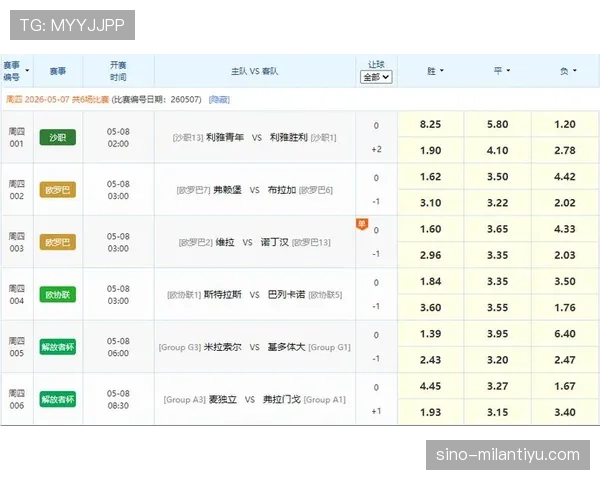
Task: Select handicap win odds 2.96
Action: point(430,255)
